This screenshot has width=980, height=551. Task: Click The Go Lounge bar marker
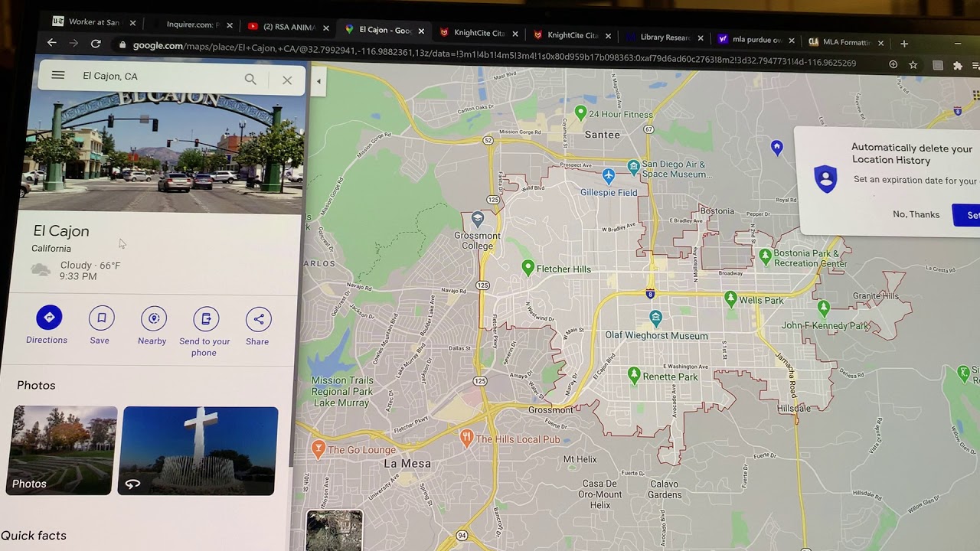click(318, 449)
